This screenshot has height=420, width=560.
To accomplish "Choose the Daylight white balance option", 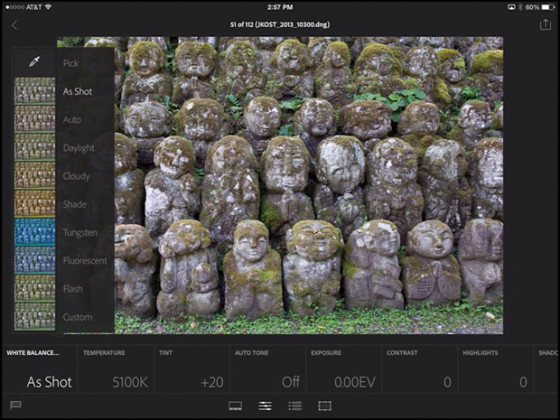I will (79, 148).
